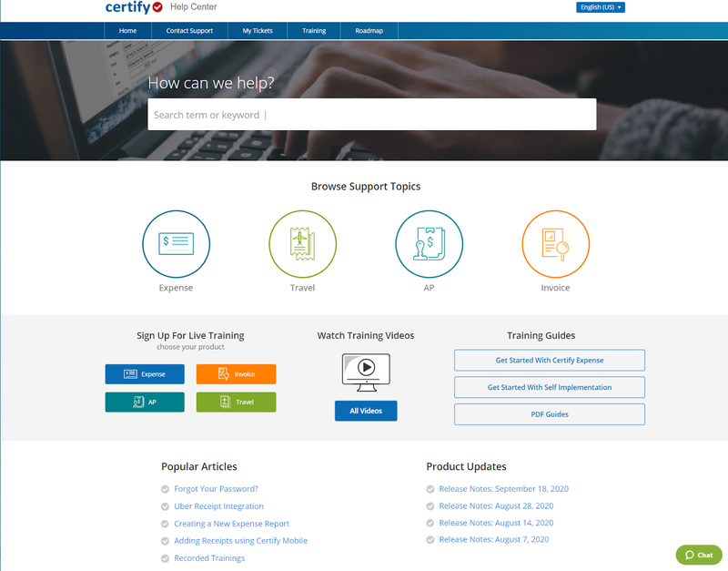Viewport: 728px width, 571px height.
Task: Open the Expense support topic circle icon
Action: (x=176, y=244)
